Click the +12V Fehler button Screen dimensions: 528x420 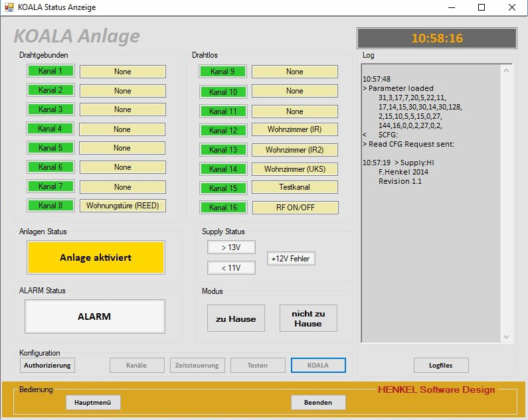click(291, 259)
